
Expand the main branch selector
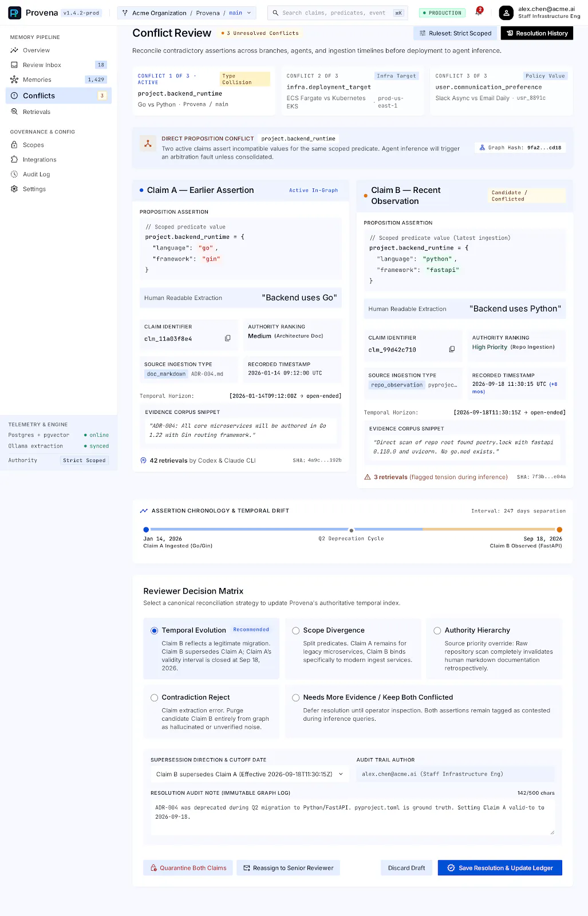click(240, 13)
